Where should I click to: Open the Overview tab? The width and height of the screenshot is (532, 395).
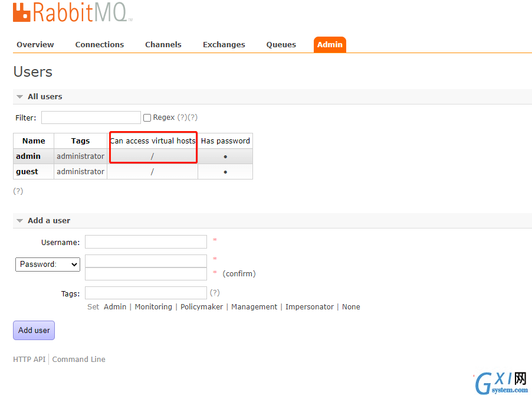(x=35, y=44)
